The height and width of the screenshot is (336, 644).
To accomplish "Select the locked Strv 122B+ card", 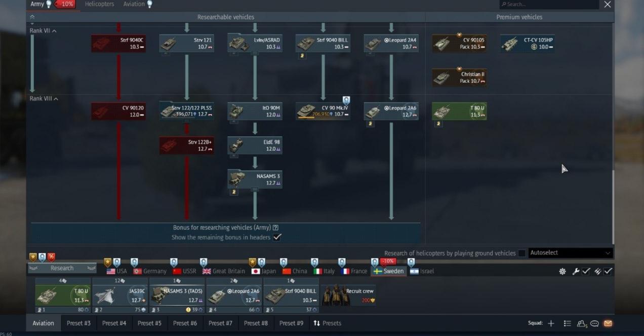I will 186,145.
